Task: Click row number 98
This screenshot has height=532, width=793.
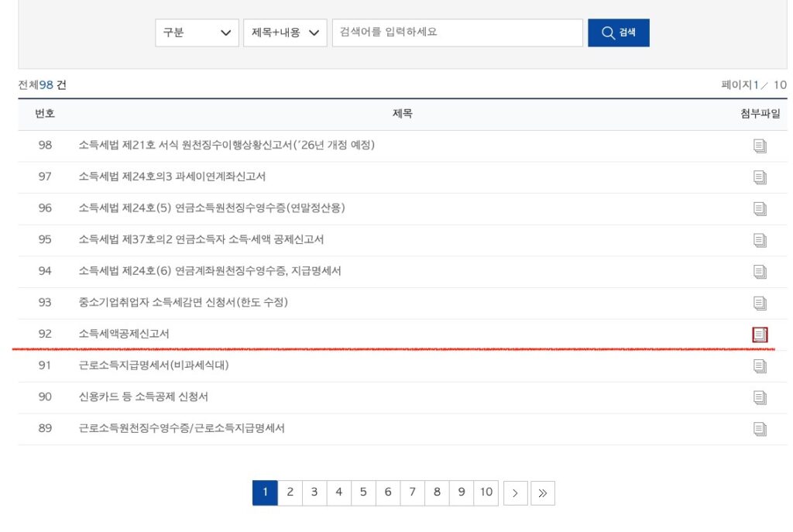Action: (45, 145)
